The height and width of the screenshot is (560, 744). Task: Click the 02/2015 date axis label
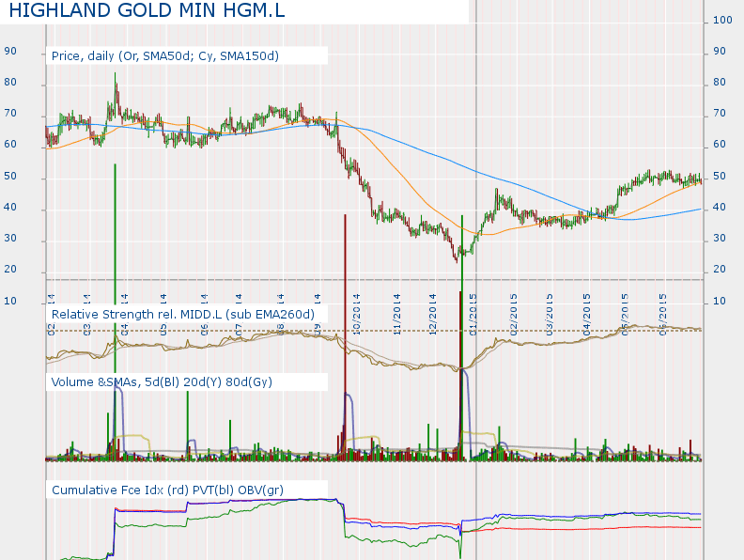coord(514,315)
